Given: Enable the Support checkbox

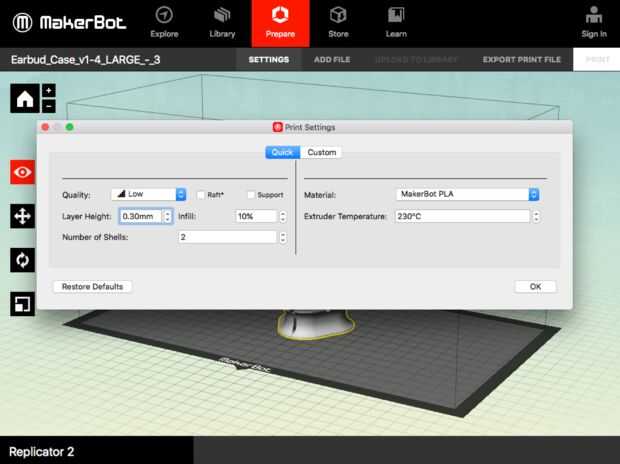Looking at the screenshot, I should pos(251,195).
